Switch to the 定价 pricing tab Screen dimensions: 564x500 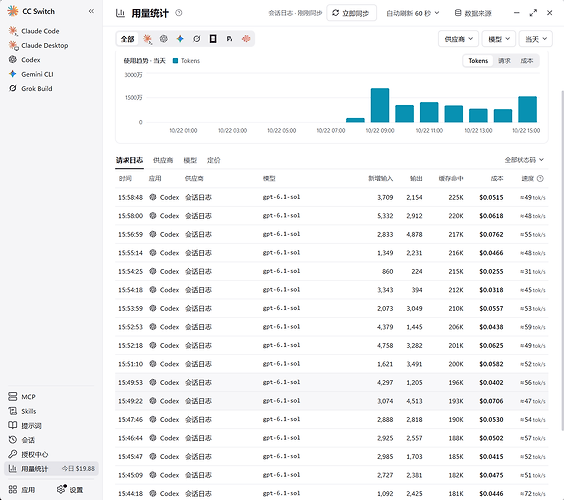[214, 160]
